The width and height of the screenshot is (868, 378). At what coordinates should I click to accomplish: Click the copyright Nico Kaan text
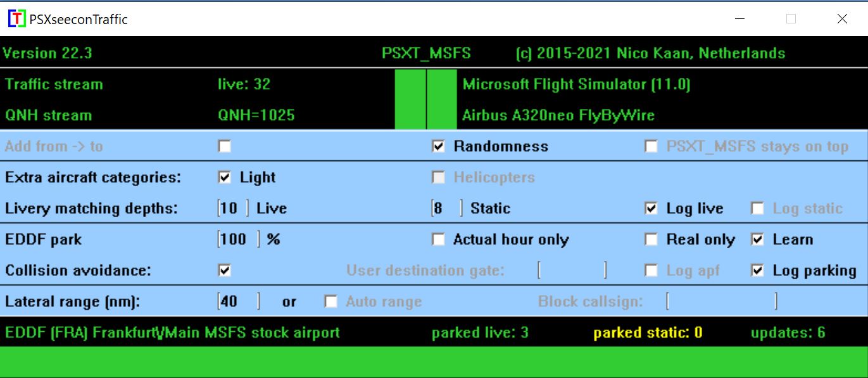point(651,53)
